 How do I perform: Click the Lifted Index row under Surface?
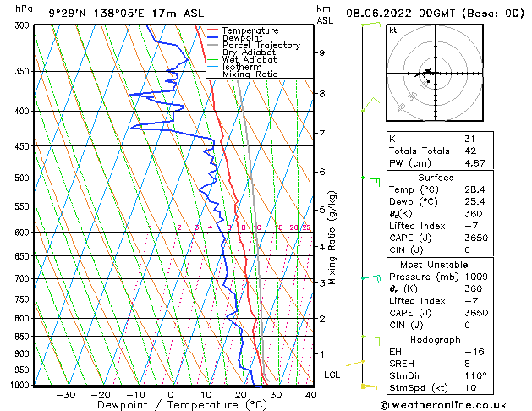point(440,226)
